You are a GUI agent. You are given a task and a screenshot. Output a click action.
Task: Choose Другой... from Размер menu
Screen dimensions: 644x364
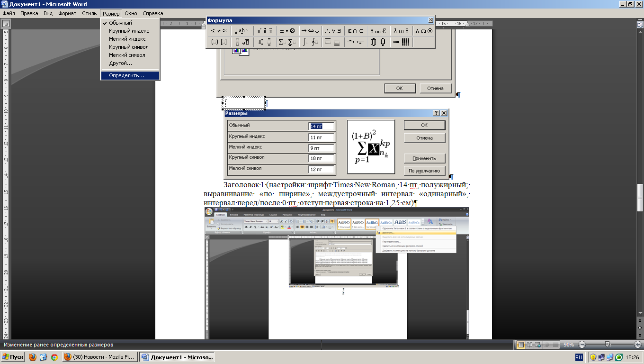130,63
